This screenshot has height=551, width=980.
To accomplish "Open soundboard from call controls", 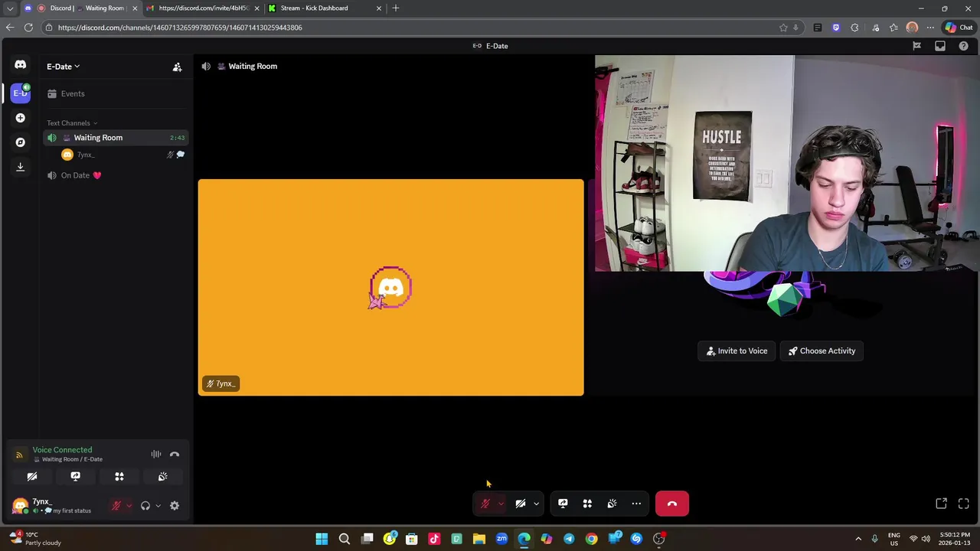I will 612,504.
